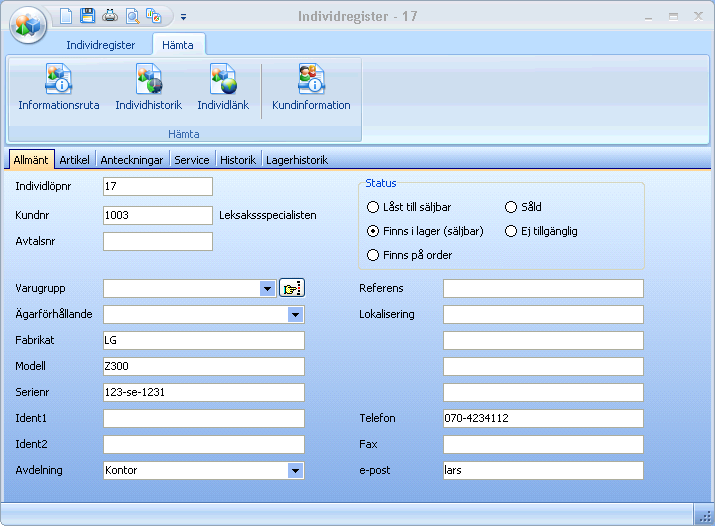Viewport: 715px width, 526px height.
Task: Click the printer icon in quick toolbar
Action: pos(110,16)
